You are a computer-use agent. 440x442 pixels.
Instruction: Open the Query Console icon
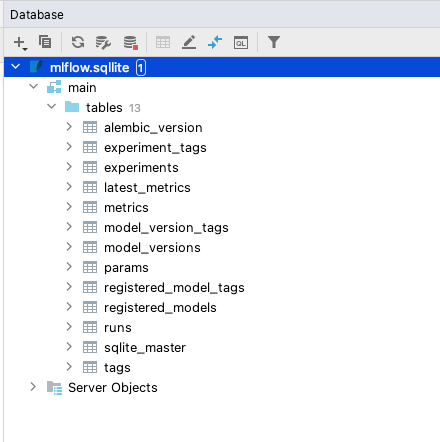tap(241, 43)
